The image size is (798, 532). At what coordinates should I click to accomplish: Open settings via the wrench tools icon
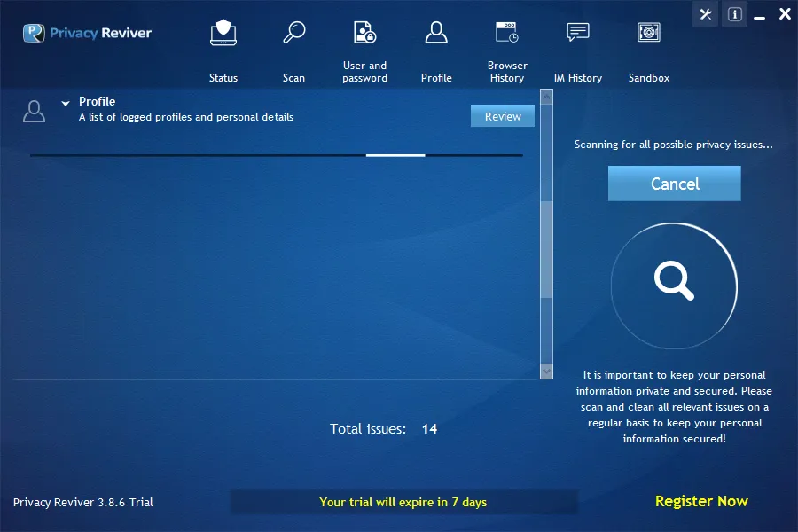click(x=706, y=14)
